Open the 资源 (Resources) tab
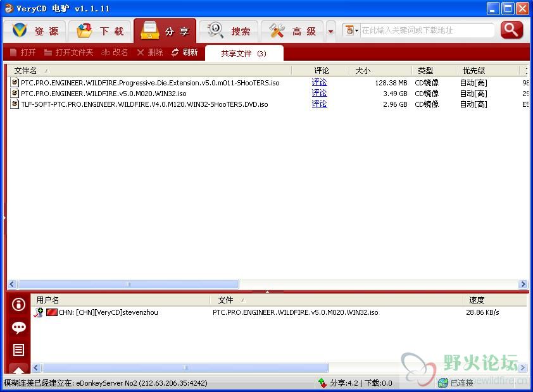The height and width of the screenshot is (392, 533). (x=35, y=31)
